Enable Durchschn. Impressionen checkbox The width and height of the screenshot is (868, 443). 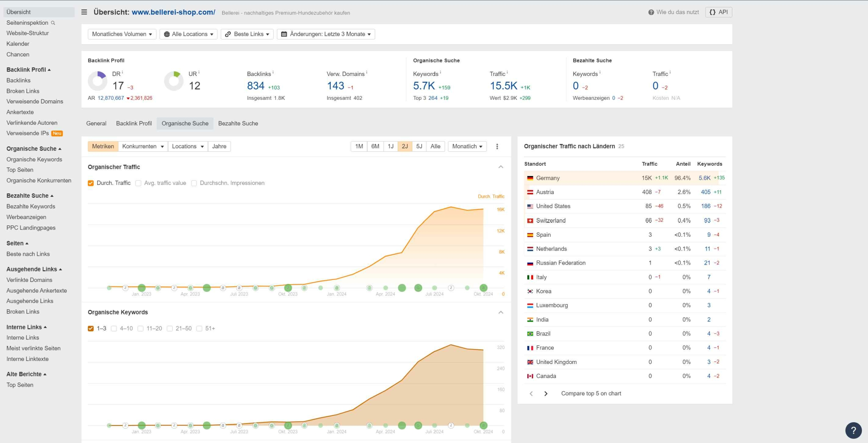pyautogui.click(x=194, y=183)
